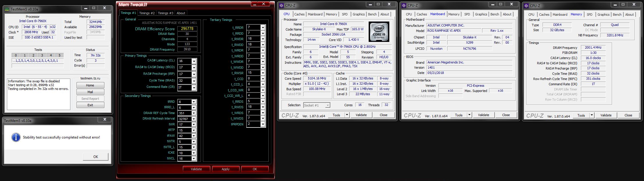Click the DRAM Efficiency Score value field
644x181 pixels.
click(187, 29)
